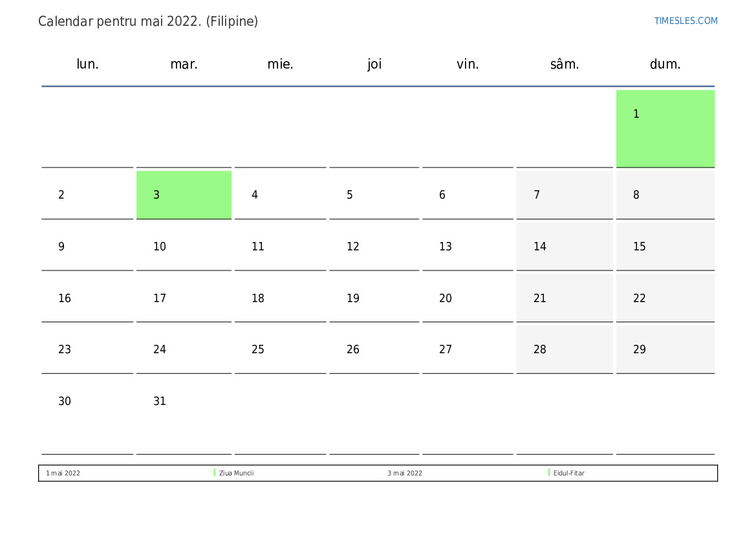
Task: Choose Monday 16 in the calendar
Action: point(65,298)
